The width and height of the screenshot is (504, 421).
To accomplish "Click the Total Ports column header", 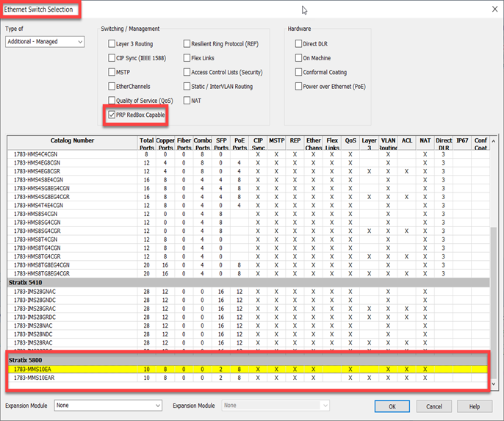I will (x=147, y=143).
